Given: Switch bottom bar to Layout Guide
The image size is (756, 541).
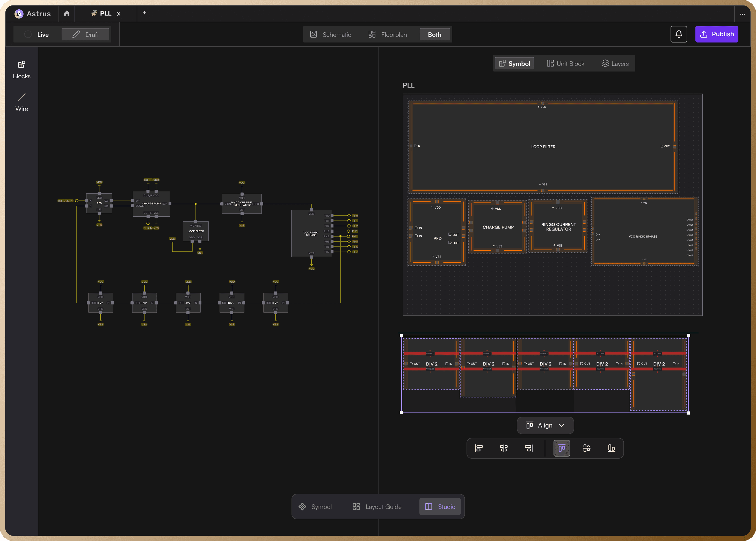Looking at the screenshot, I should pos(377,507).
